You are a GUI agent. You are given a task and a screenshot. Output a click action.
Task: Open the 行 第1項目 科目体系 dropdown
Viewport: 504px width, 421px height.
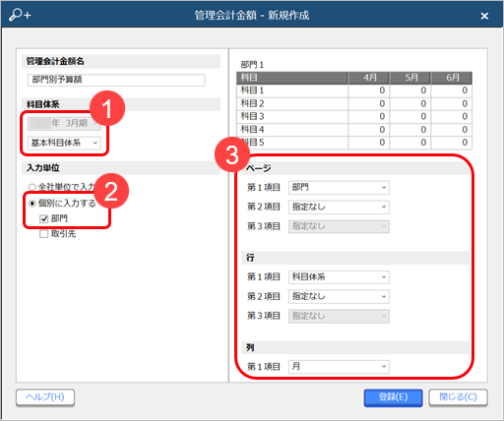[339, 277]
